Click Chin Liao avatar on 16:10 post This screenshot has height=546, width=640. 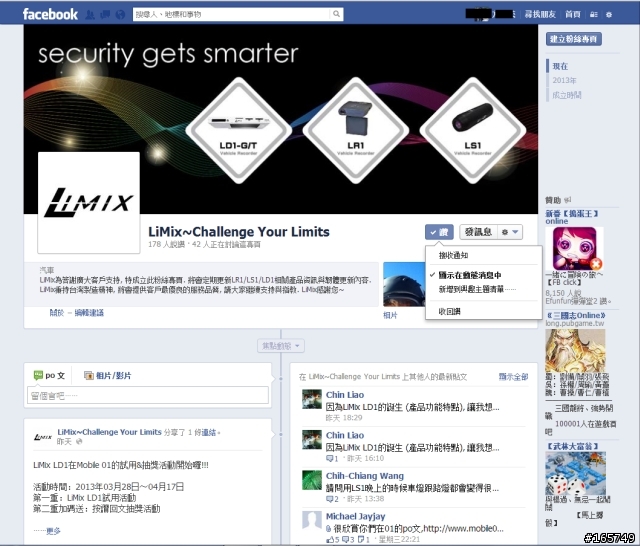[x=311, y=440]
